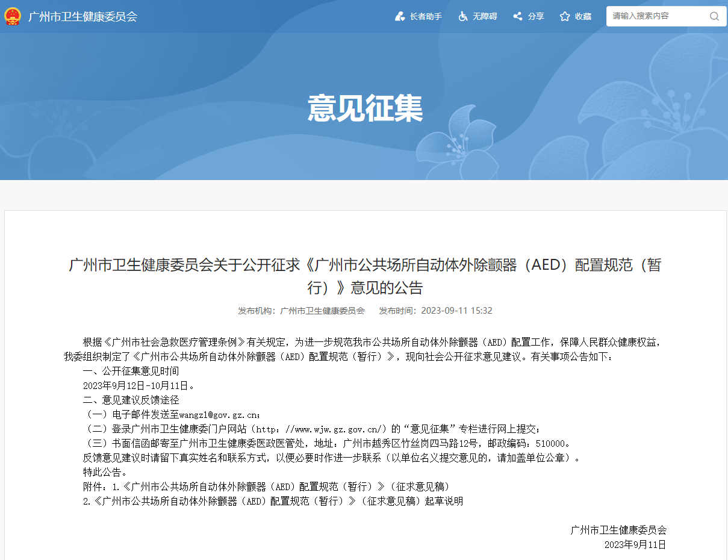Focus the 请输入搜索内容 search box
Viewport: 728px width, 560px height.
[x=656, y=16]
